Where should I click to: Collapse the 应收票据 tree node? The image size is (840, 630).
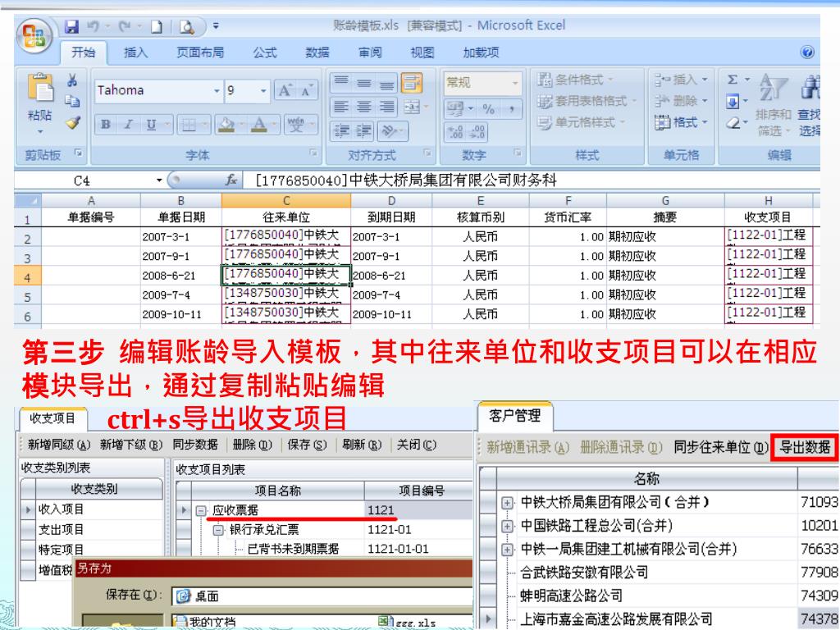pos(200,510)
